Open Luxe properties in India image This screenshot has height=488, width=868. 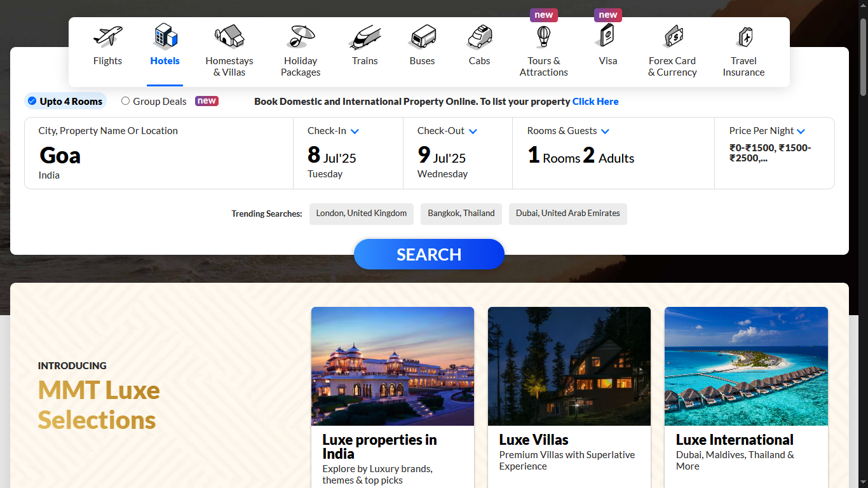[x=393, y=366]
